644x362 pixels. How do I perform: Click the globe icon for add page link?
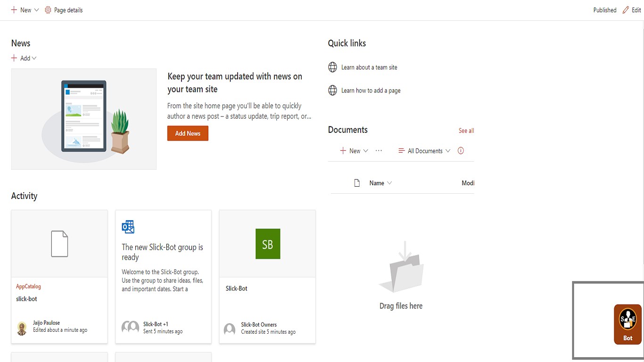click(x=332, y=90)
